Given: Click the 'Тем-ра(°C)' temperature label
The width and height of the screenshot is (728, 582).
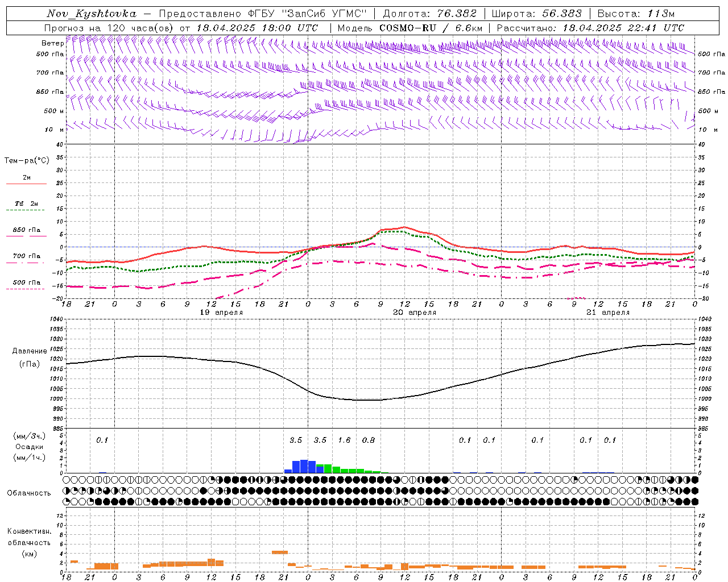Looking at the screenshot, I should (27, 161).
